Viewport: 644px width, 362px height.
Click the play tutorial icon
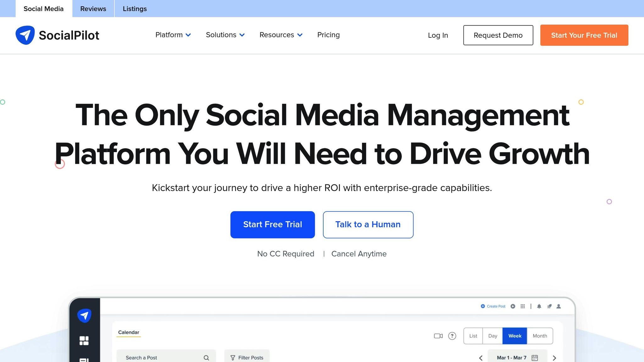click(513, 306)
